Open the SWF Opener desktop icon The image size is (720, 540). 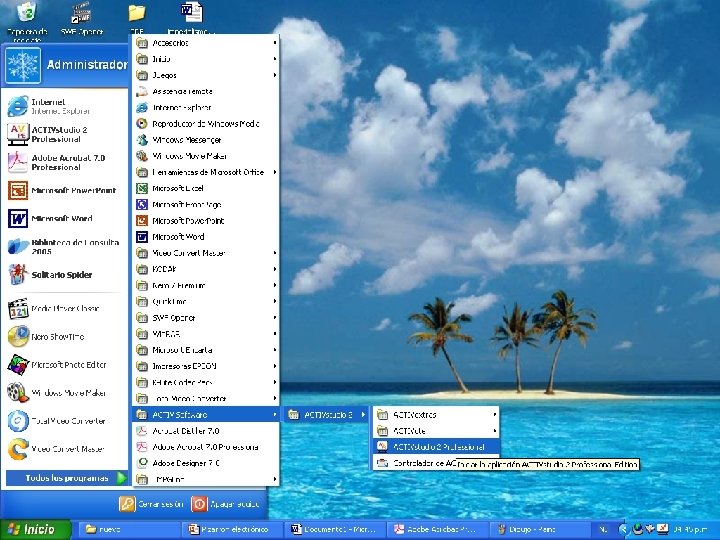(x=82, y=18)
